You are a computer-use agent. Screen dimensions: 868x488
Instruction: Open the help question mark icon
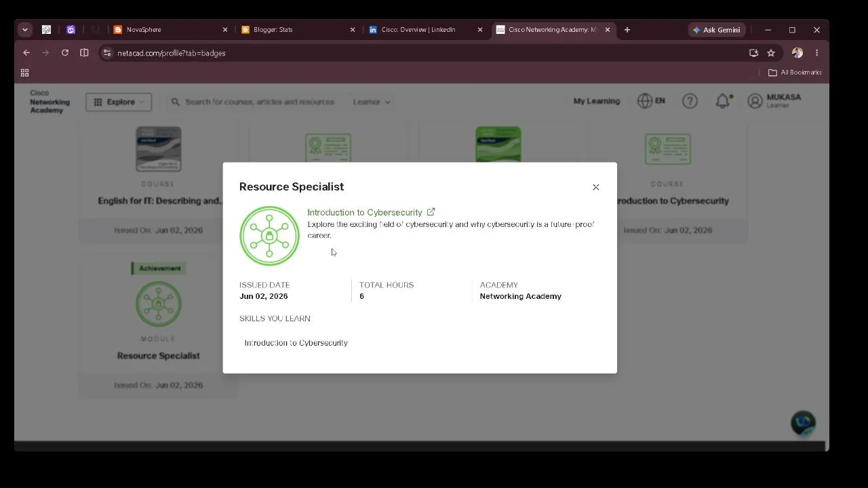pos(690,101)
